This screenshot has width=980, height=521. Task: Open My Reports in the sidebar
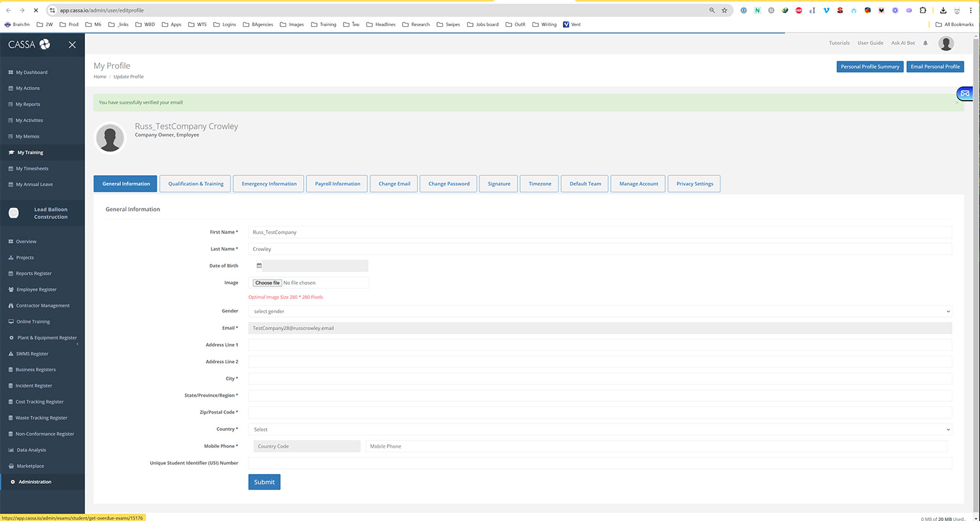(x=27, y=104)
